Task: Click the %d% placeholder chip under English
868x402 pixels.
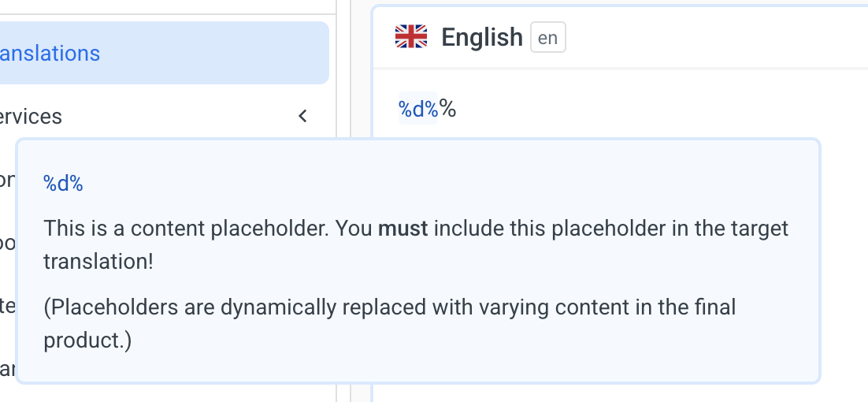Action: [x=417, y=109]
